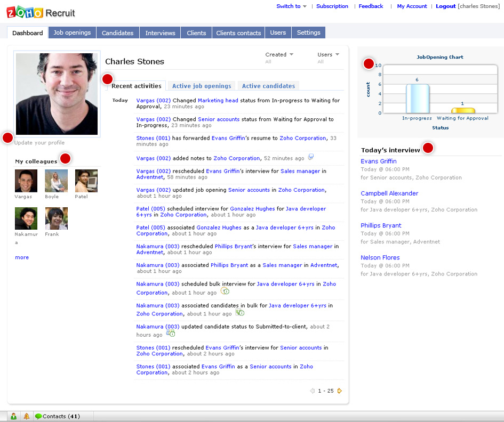The height and width of the screenshot is (422, 504).
Task: Click Charles Stones profile photo
Action: point(57,94)
